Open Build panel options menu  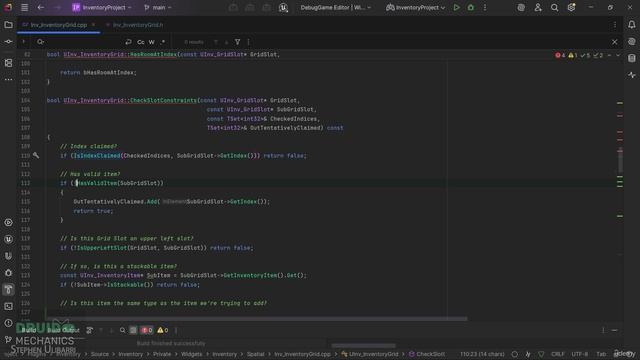coord(603,330)
